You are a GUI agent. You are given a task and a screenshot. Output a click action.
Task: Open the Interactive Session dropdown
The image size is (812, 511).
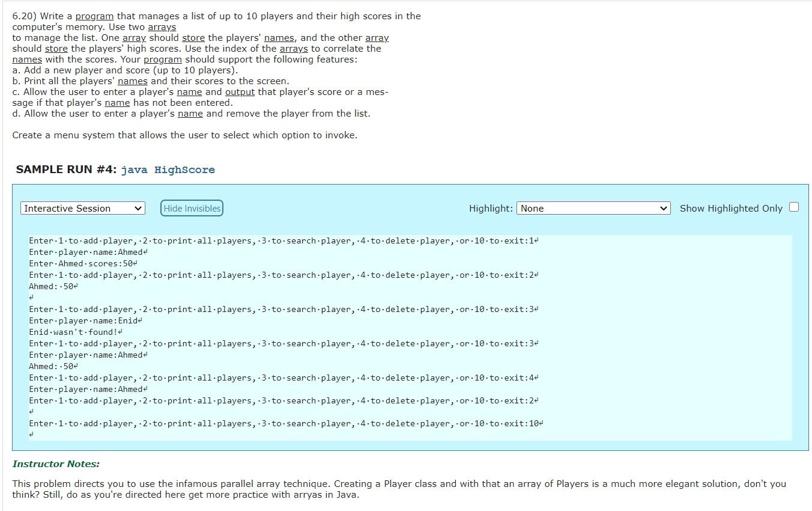(82, 208)
